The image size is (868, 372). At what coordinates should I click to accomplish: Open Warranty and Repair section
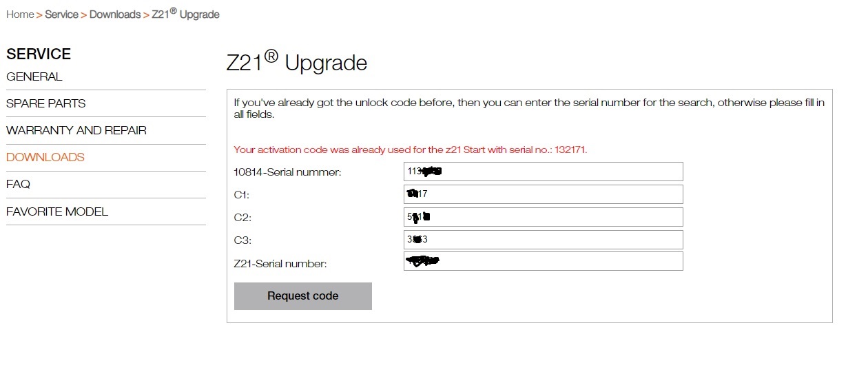pyautogui.click(x=76, y=130)
